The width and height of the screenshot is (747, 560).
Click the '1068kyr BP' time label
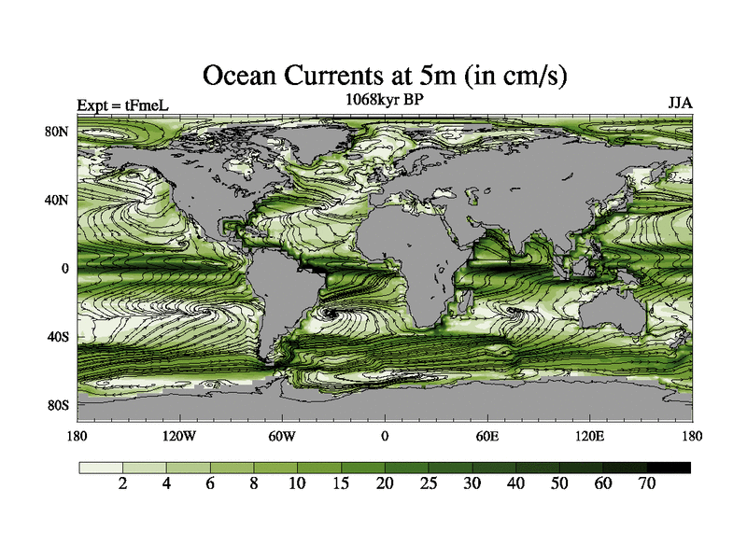384,99
